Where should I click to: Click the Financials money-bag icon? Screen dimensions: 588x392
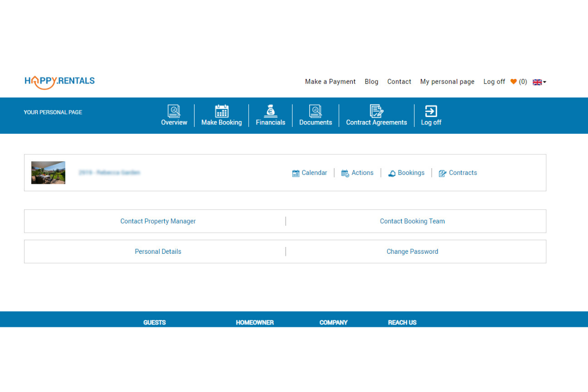(270, 111)
